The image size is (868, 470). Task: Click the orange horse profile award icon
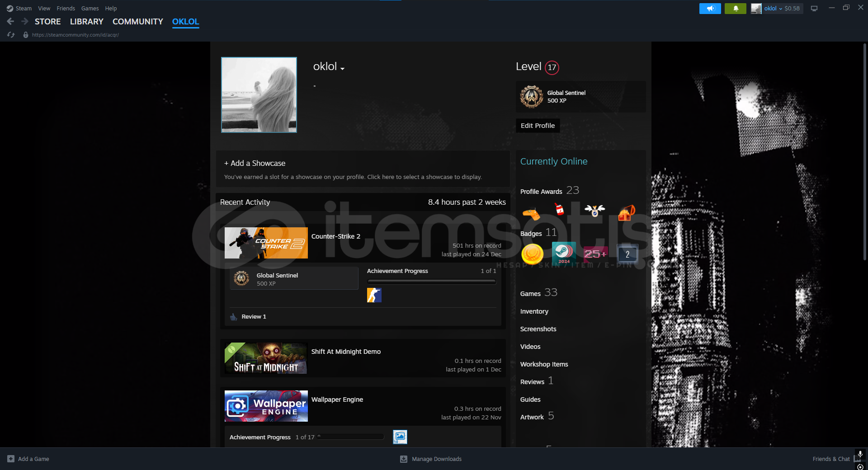click(x=531, y=213)
